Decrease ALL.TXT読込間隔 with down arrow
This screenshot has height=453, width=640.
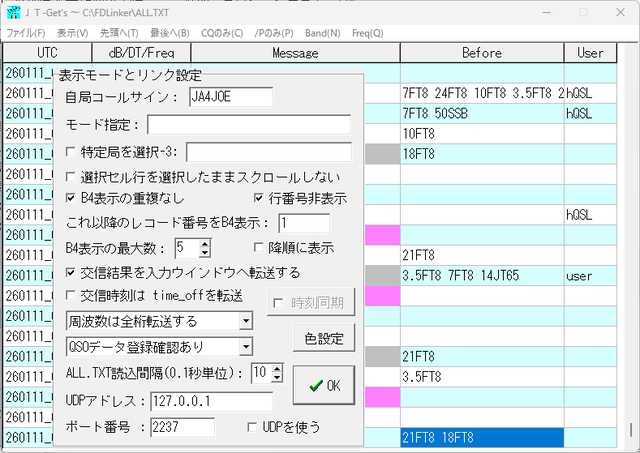tap(277, 378)
